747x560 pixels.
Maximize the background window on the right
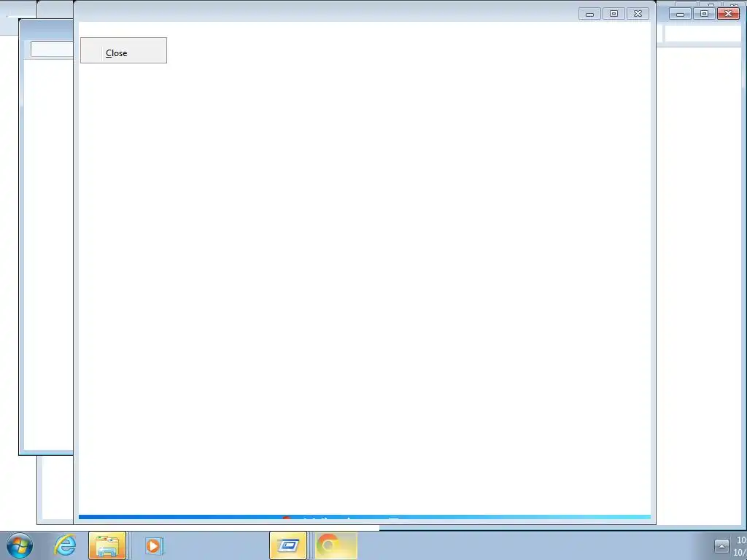click(x=704, y=14)
